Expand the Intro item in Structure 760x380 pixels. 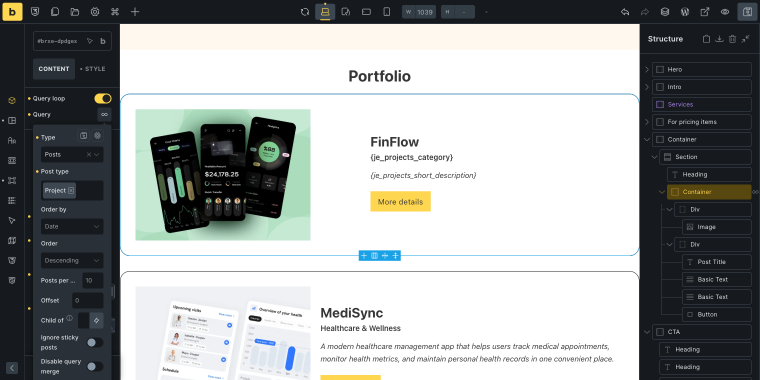point(647,87)
